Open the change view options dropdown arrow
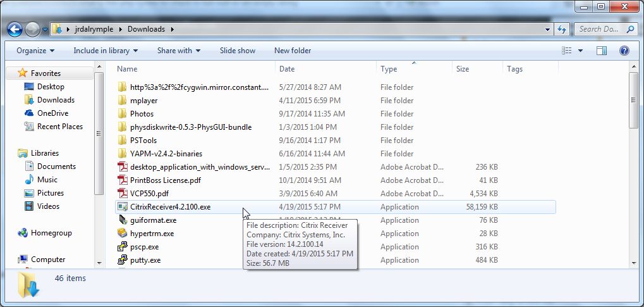The image size is (644, 307). 580,51
